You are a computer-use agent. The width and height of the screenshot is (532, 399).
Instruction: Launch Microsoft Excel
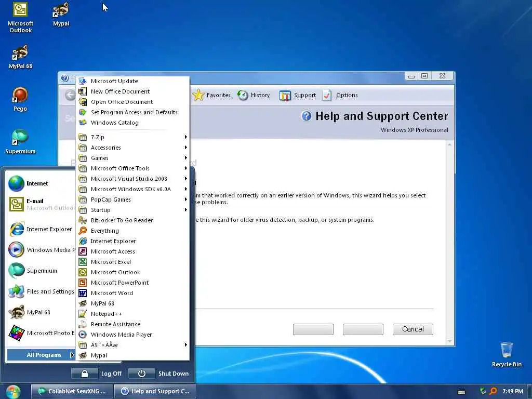(x=132, y=262)
